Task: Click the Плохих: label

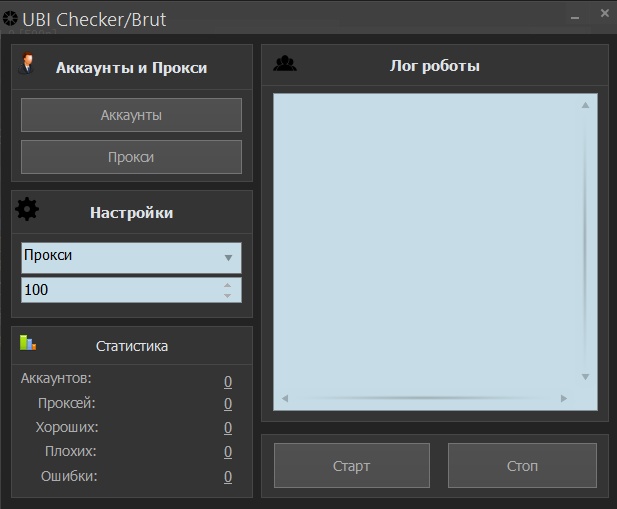Action: click(x=70, y=451)
